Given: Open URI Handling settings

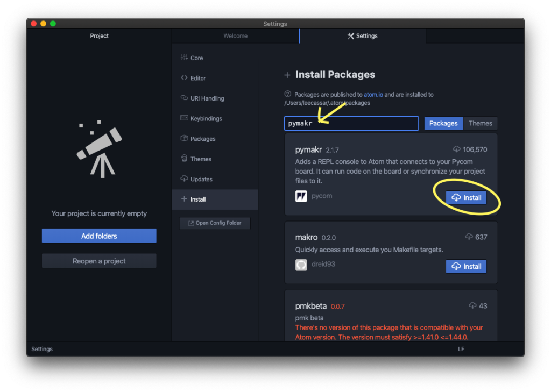Looking at the screenshot, I should tap(215, 98).
